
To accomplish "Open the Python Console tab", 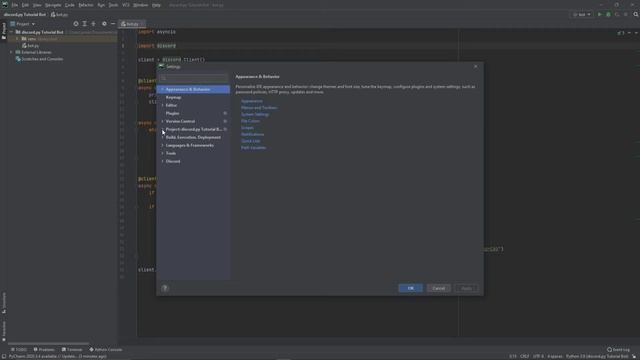I will (x=106, y=350).
